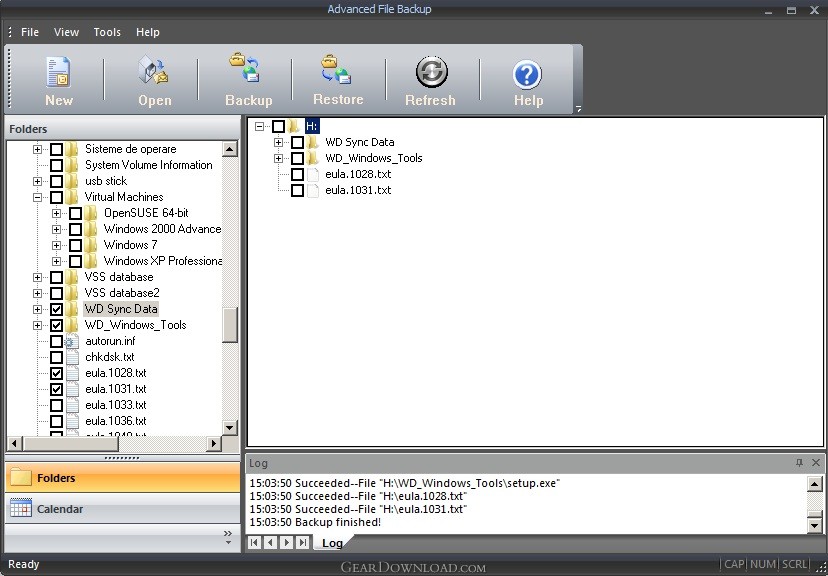Viewport: 828px width, 576px height.
Task: Click eula.1028.txt file icon in right pane
Action: coord(313,174)
